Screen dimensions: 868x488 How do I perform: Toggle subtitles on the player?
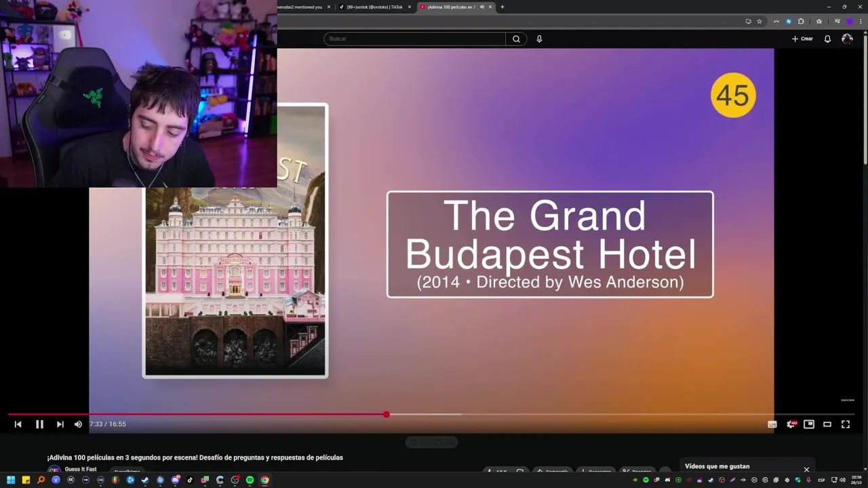point(772,424)
